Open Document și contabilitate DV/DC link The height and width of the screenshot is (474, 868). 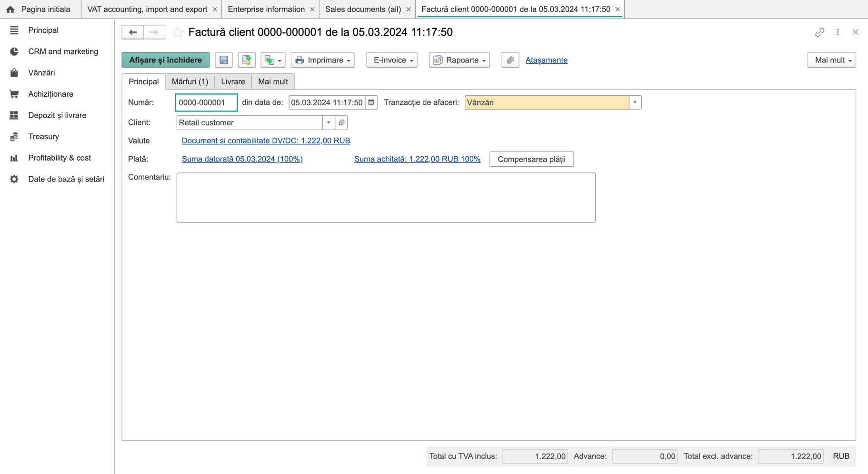[x=266, y=141]
